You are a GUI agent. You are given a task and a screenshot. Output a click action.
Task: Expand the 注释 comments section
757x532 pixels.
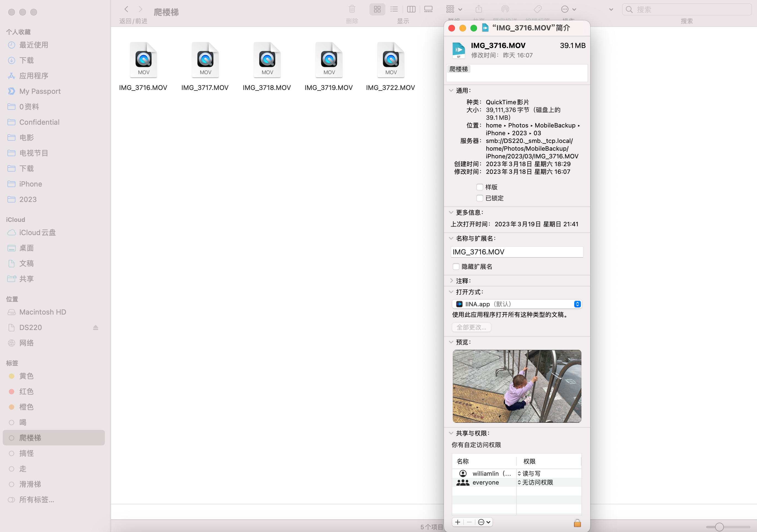(451, 281)
